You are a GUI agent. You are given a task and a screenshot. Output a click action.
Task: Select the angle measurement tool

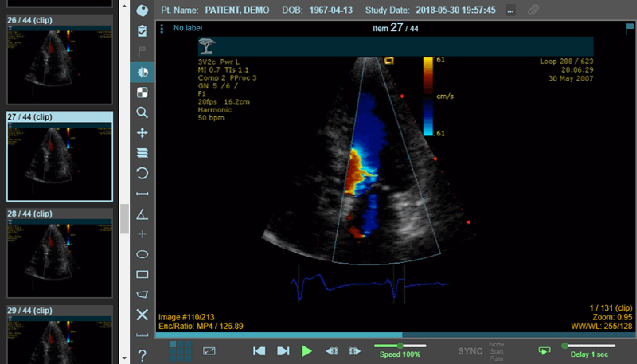(142, 214)
